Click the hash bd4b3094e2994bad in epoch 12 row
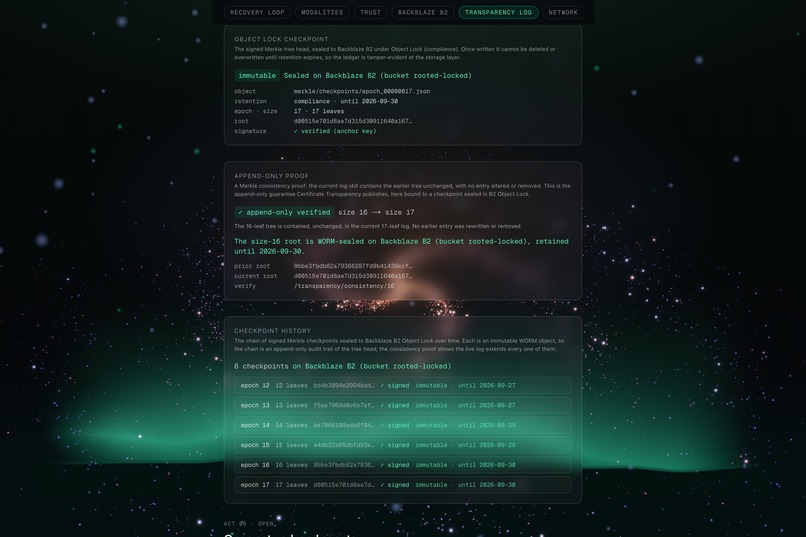The height and width of the screenshot is (537, 806). click(344, 385)
